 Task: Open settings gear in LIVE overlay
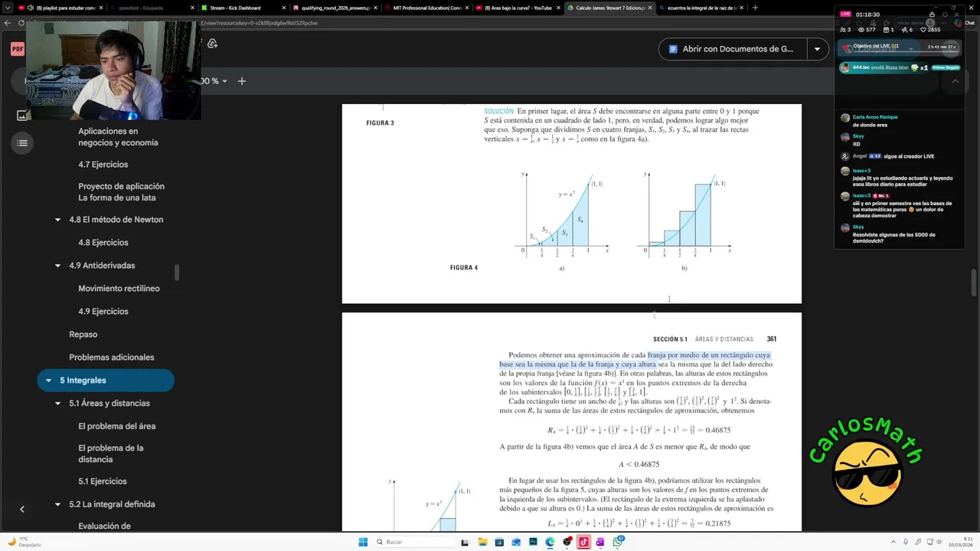click(944, 15)
